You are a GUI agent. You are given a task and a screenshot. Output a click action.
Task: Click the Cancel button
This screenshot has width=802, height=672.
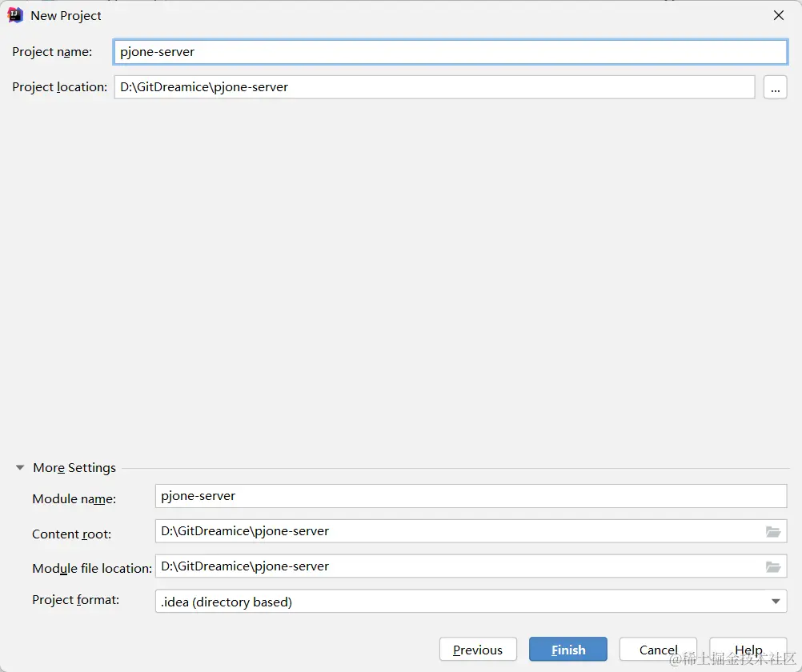[658, 650]
